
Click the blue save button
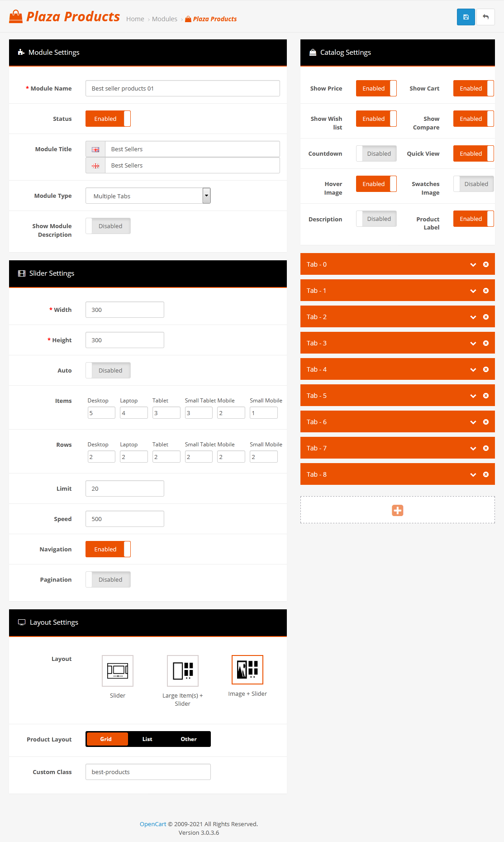point(466,17)
